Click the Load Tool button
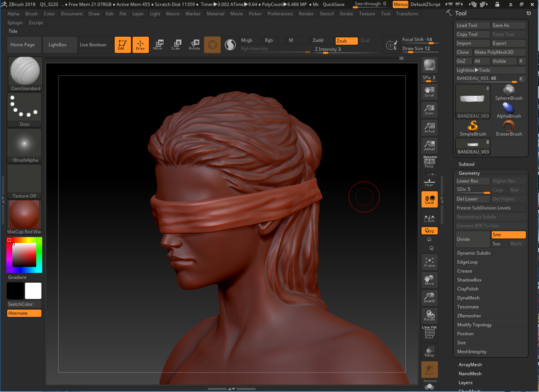The height and width of the screenshot is (392, 539). (x=473, y=25)
